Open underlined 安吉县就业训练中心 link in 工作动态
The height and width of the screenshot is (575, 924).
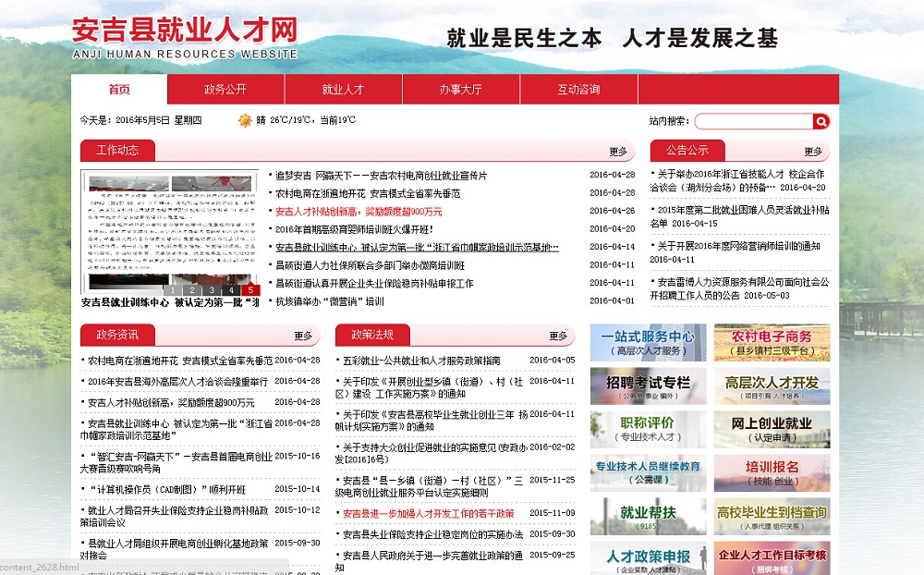(x=417, y=248)
